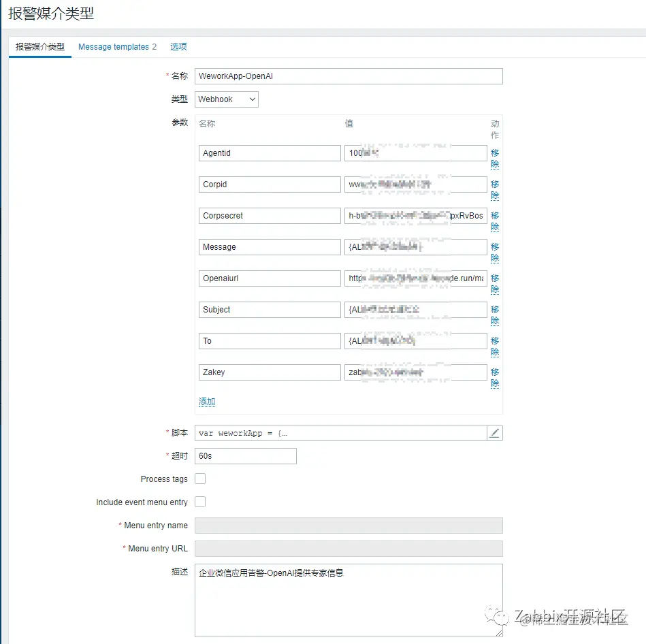Screen dimensions: 646x644
Task: Click the Agentid value field
Action: 416,153
